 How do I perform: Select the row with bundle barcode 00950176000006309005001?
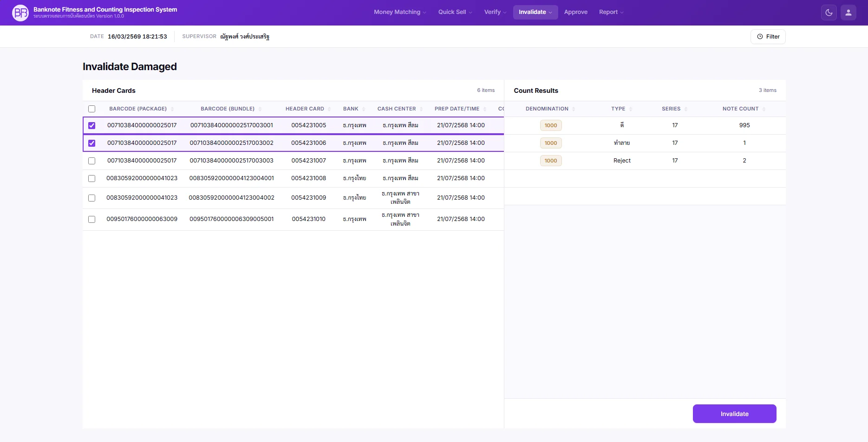91,219
